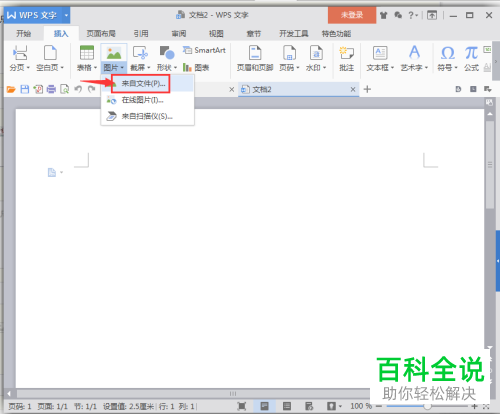Screen dimensions: 500x414
Task: Insert a 公式 formula (pi icon)
Action: click(x=471, y=53)
